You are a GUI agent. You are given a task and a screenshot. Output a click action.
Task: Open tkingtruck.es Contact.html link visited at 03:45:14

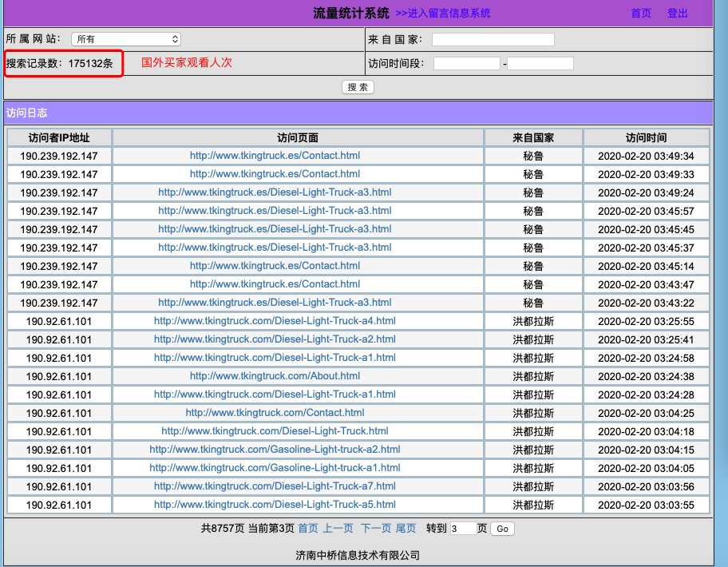coord(275,266)
